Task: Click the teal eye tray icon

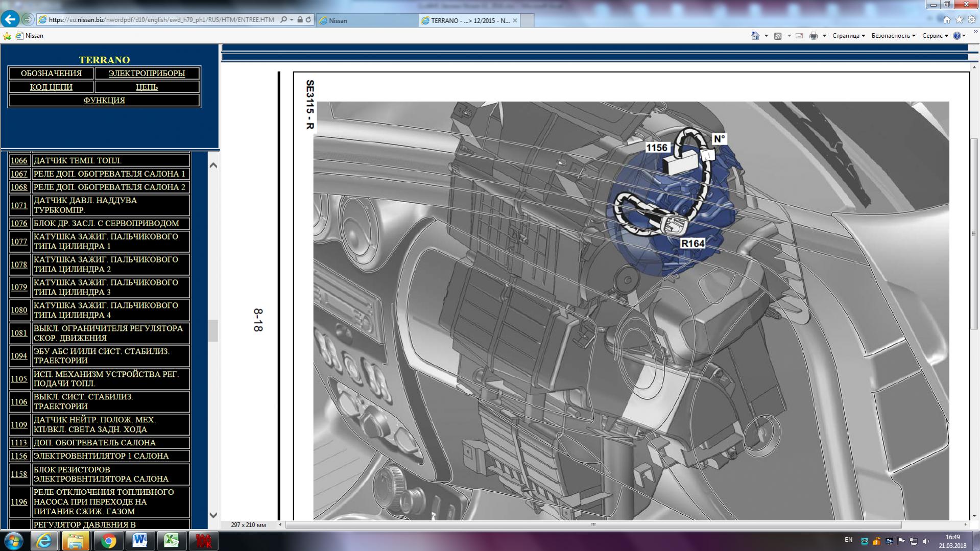Action: (x=864, y=541)
